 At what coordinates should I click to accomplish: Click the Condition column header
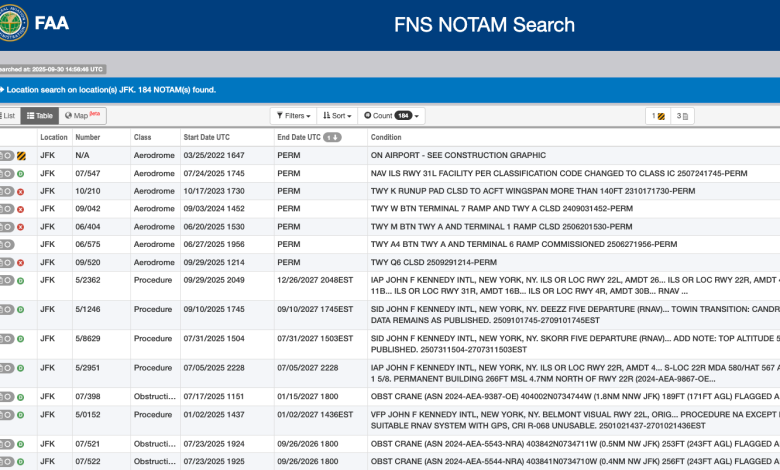(x=386, y=137)
